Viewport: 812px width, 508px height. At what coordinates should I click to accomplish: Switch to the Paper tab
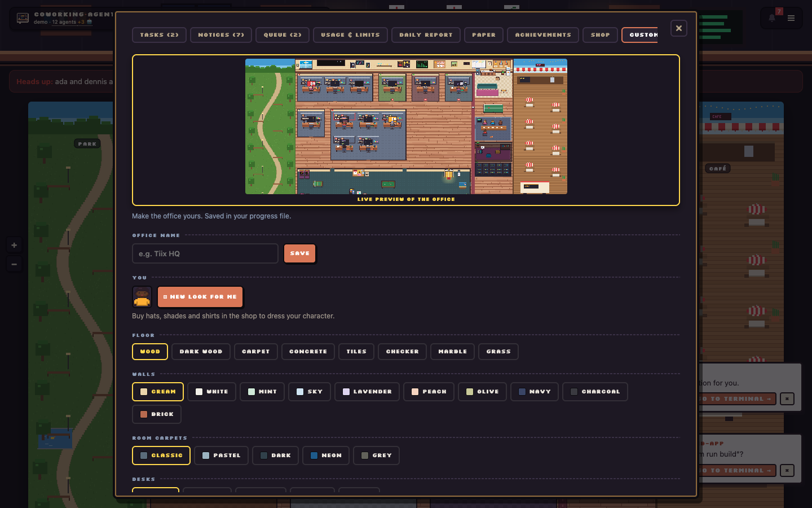[484, 35]
